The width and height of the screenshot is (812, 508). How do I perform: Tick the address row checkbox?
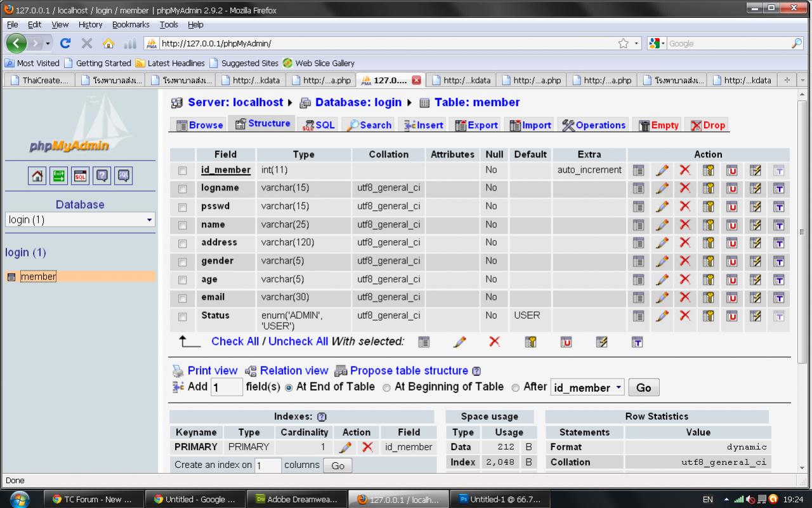click(x=183, y=243)
